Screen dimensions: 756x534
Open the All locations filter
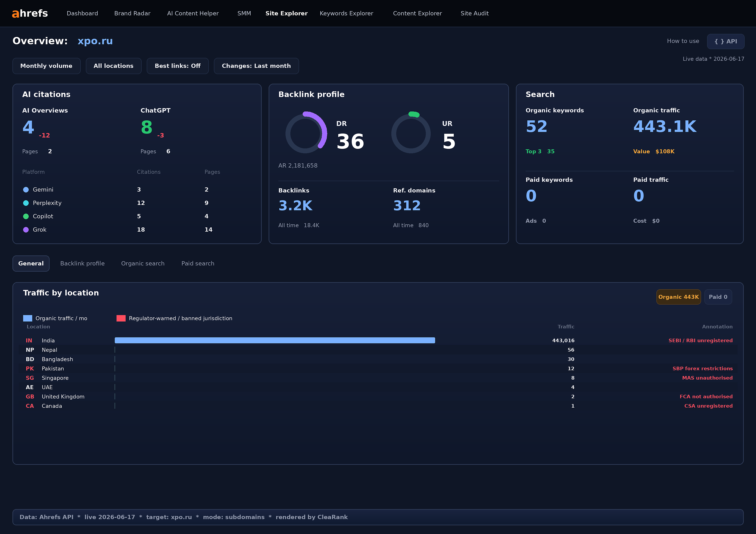[x=114, y=66]
